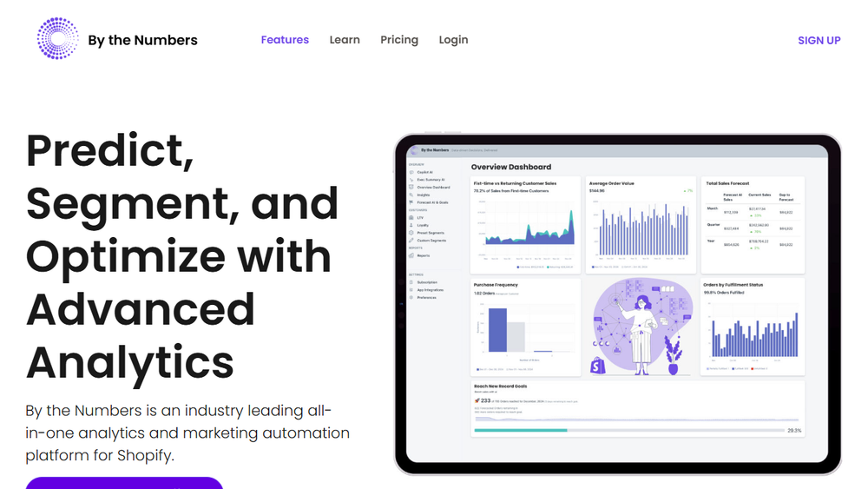
Task: Click the woman analyst illustration
Action: (641, 334)
